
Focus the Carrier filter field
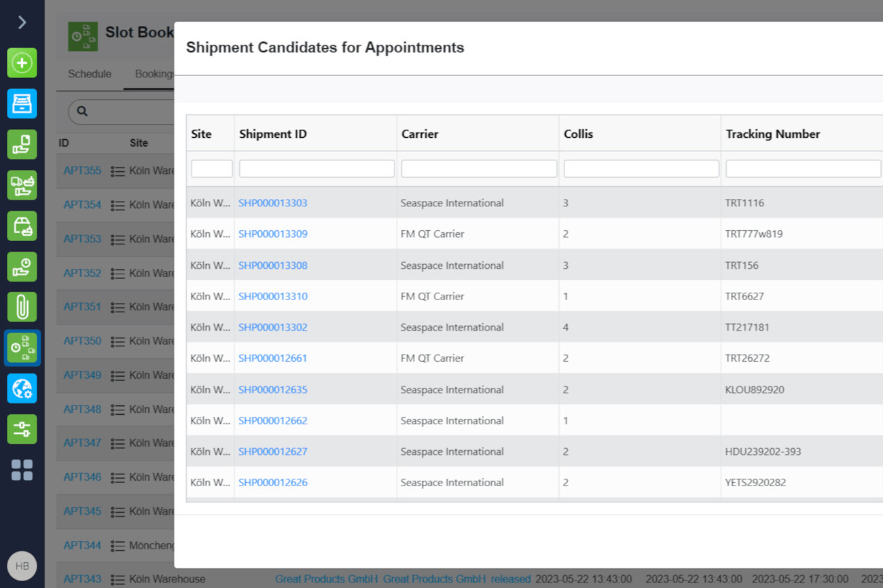click(x=479, y=168)
